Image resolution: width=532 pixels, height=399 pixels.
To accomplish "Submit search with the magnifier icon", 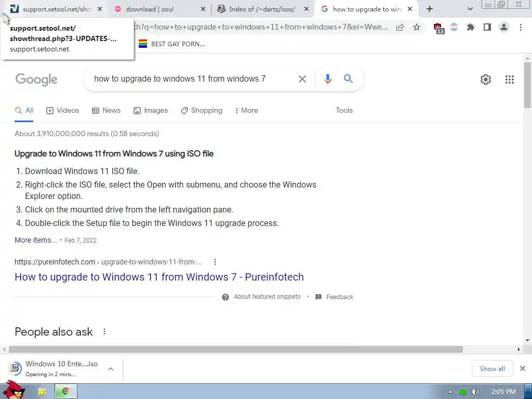I will coord(348,79).
